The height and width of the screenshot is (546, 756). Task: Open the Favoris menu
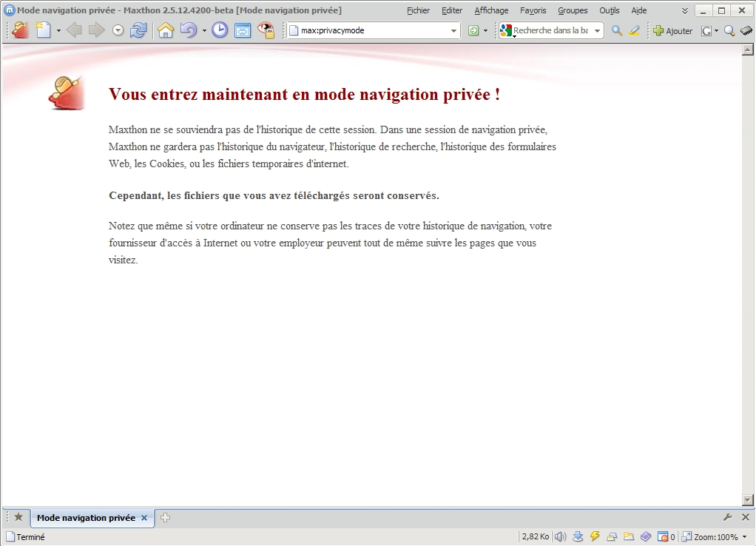click(533, 10)
